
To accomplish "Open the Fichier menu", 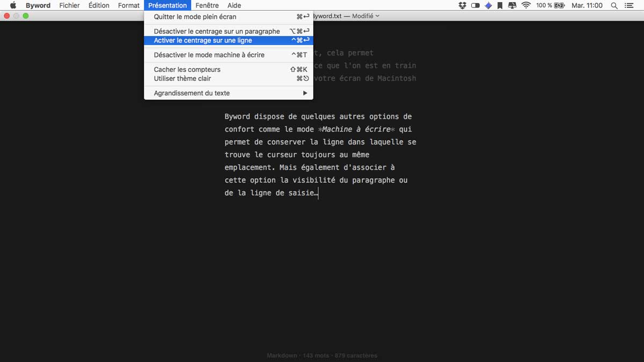I will tap(69, 5).
